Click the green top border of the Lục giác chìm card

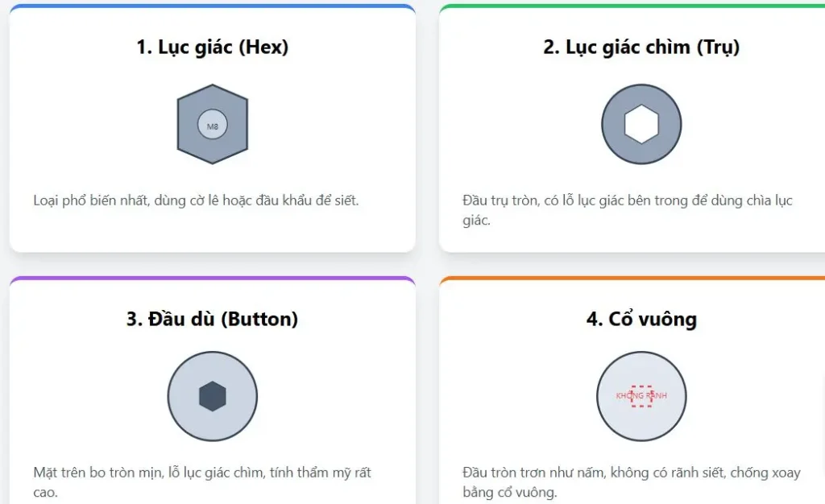tap(641, 6)
